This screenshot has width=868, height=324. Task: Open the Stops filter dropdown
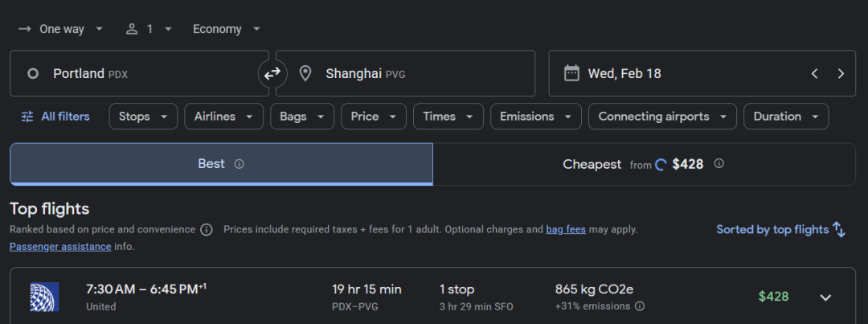tap(143, 117)
